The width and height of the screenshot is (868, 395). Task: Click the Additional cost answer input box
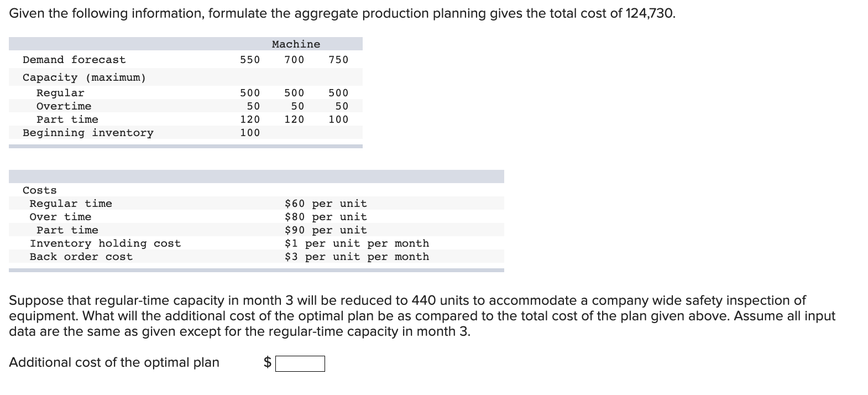pos(300,363)
